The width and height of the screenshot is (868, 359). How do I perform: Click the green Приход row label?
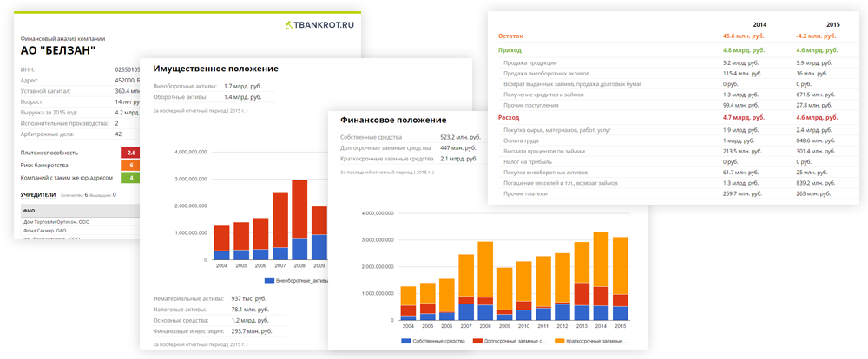[510, 50]
